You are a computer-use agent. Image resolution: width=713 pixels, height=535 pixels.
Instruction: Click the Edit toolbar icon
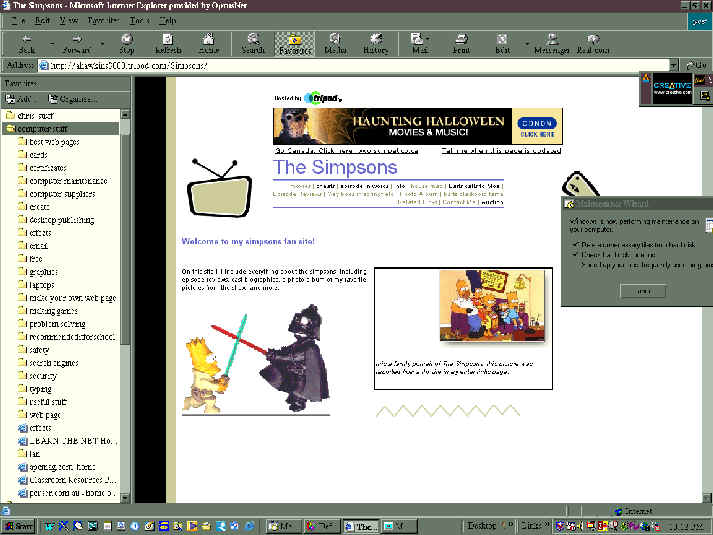click(502, 44)
